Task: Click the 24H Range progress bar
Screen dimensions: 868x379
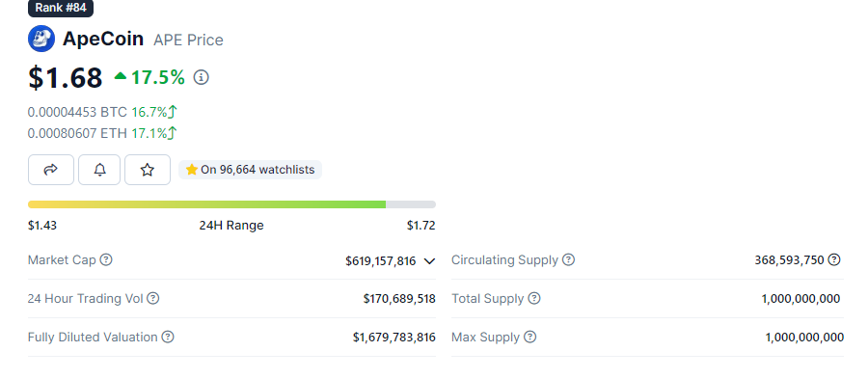Action: tap(231, 204)
